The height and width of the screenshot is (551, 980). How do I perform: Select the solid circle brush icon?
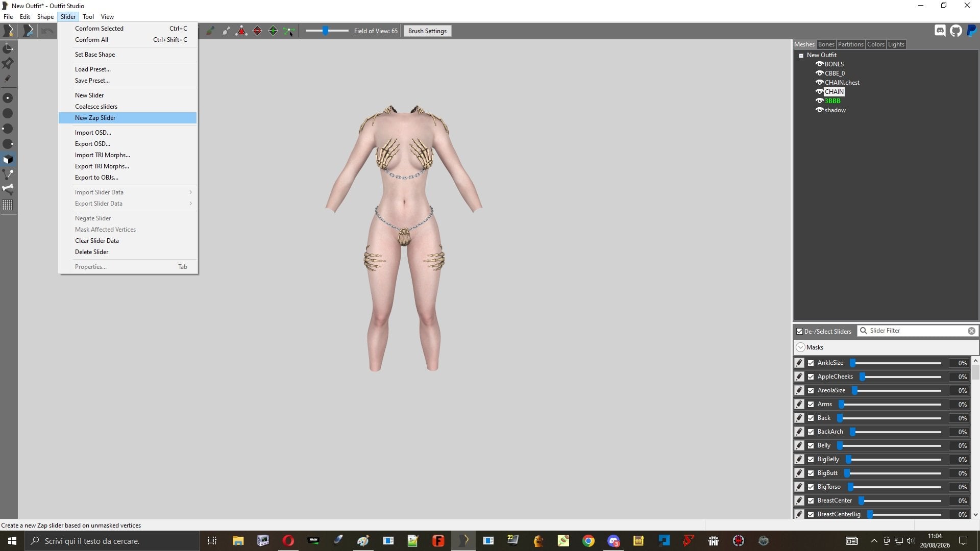8,113
